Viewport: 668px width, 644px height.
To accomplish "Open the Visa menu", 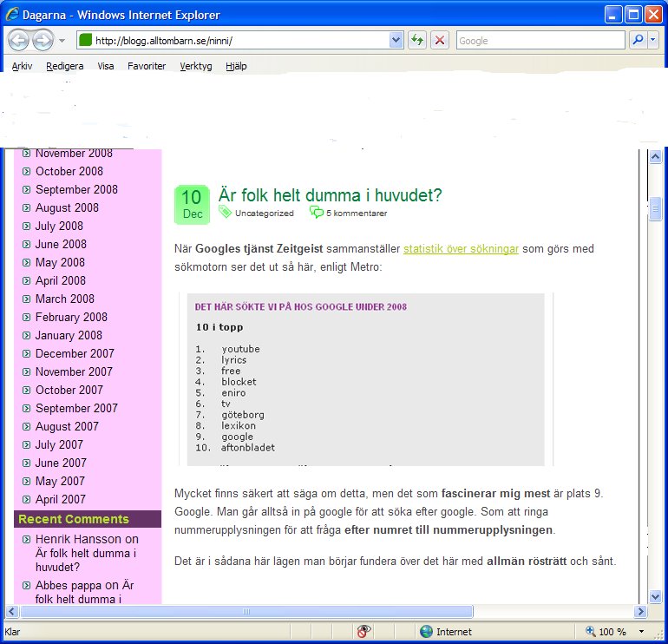I will (x=106, y=66).
